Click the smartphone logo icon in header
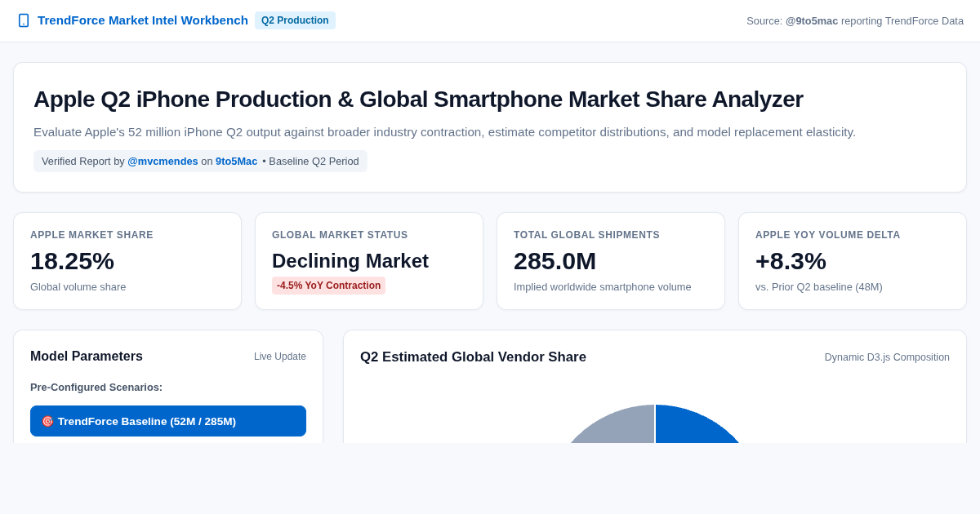 (x=24, y=20)
